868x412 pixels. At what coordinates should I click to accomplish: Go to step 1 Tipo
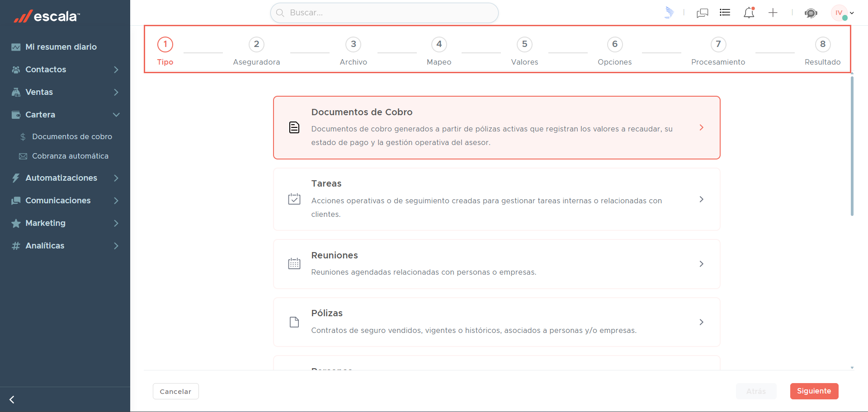165,51
